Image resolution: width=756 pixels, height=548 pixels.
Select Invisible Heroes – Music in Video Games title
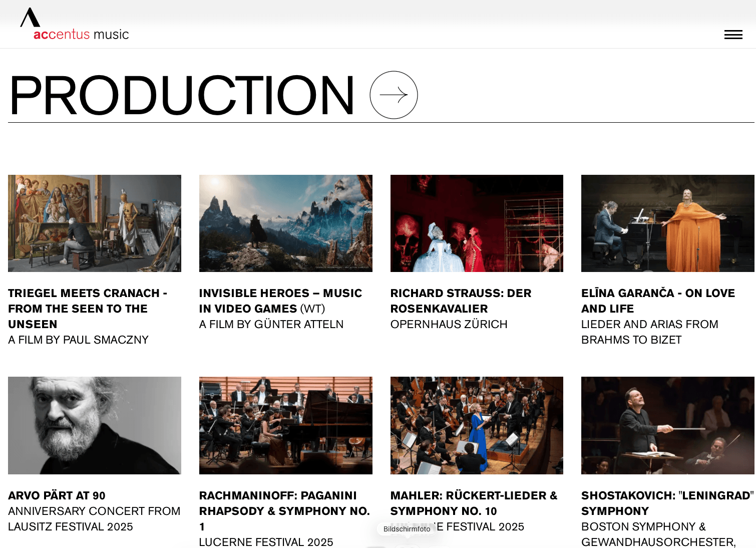coord(280,301)
